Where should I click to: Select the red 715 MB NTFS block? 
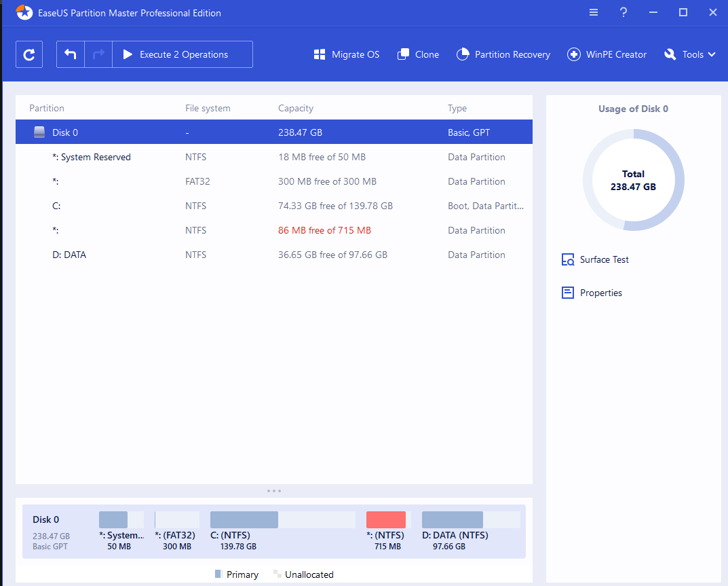(388, 531)
